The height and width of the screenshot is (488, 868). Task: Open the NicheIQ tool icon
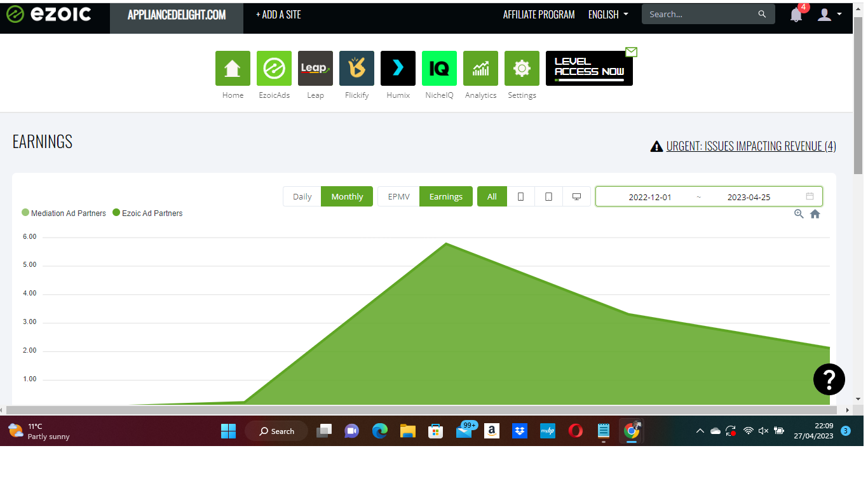(439, 68)
